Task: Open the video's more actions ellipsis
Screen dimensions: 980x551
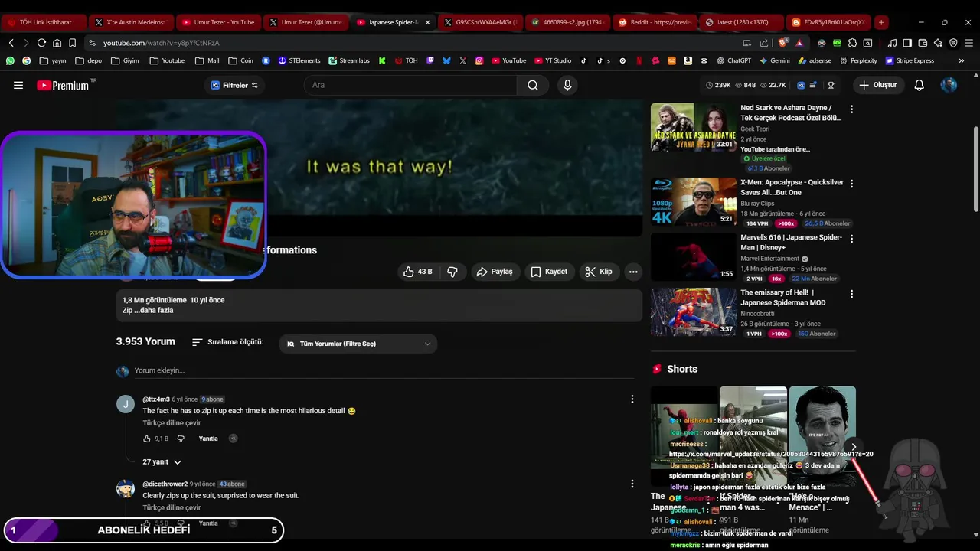Action: pos(633,272)
